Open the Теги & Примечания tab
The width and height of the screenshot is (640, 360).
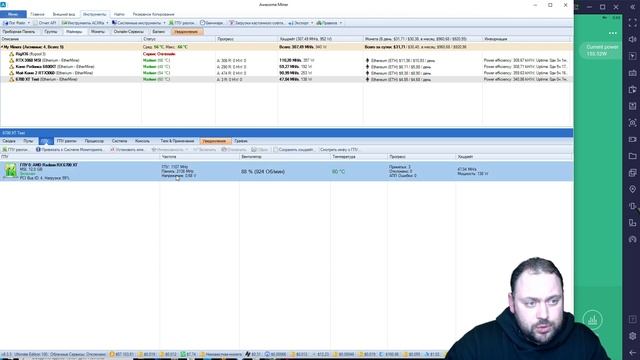177,141
